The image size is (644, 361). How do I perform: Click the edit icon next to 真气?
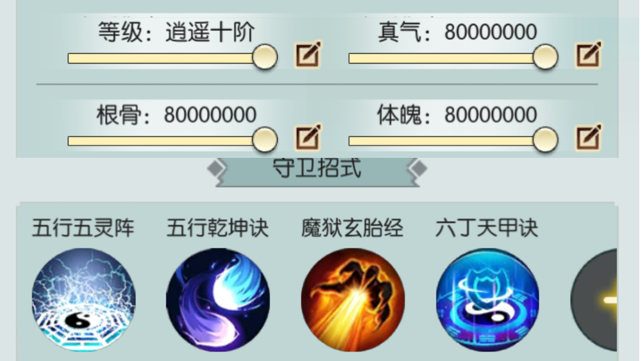(x=589, y=55)
